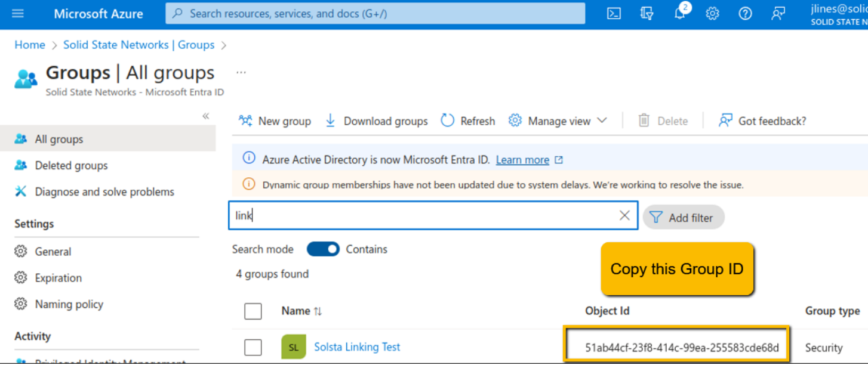The image size is (868, 365).
Task: Open Expiration settings
Action: pyautogui.click(x=58, y=278)
